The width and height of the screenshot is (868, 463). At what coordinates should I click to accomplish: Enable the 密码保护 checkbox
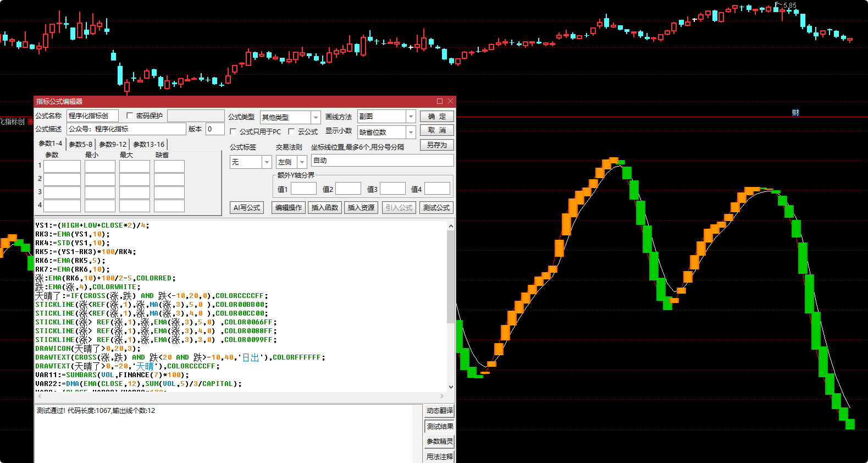coord(130,115)
